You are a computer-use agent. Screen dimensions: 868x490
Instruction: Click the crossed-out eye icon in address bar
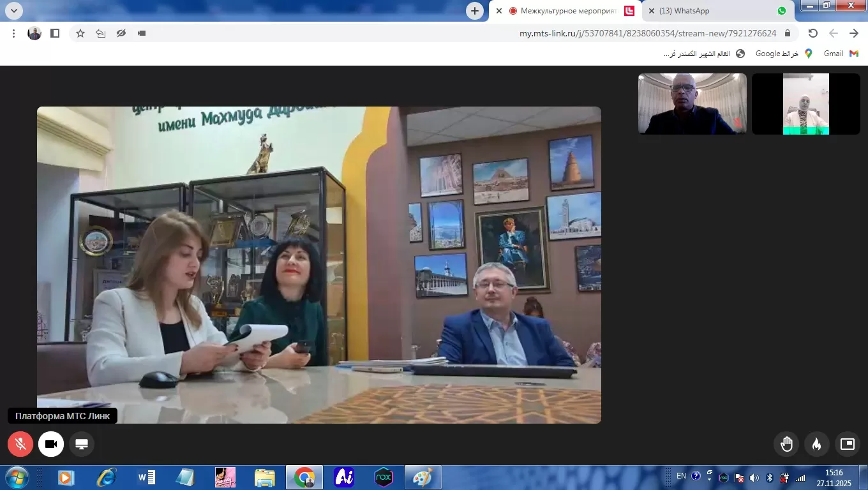click(121, 33)
